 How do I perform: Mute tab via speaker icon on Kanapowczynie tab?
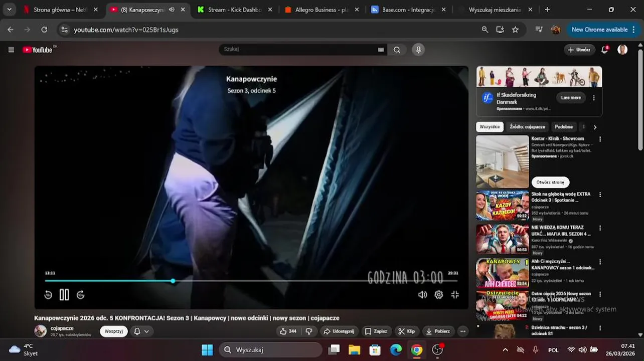pyautogui.click(x=172, y=10)
